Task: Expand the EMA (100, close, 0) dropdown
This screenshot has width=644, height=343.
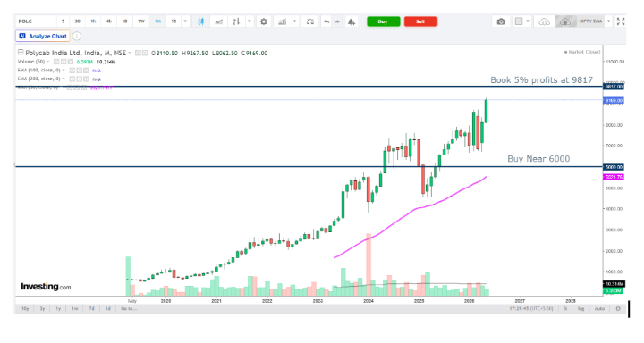Action: click(x=64, y=71)
